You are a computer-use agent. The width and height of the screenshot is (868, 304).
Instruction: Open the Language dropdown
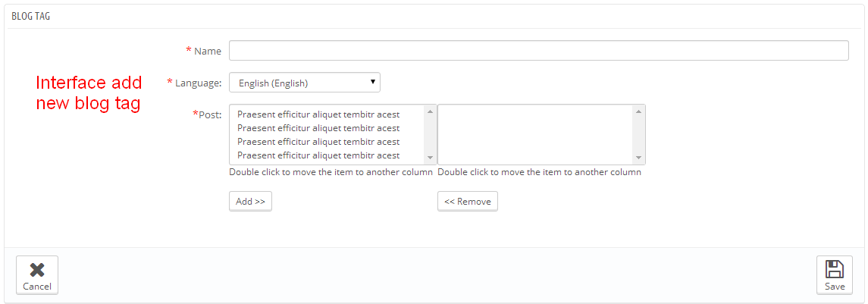pyautogui.click(x=305, y=83)
